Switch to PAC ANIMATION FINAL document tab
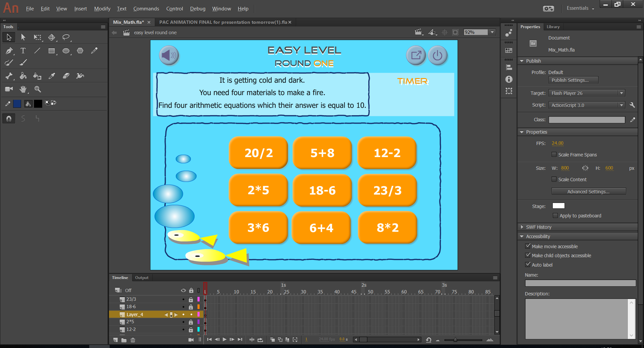The height and width of the screenshot is (348, 644). 223,22
